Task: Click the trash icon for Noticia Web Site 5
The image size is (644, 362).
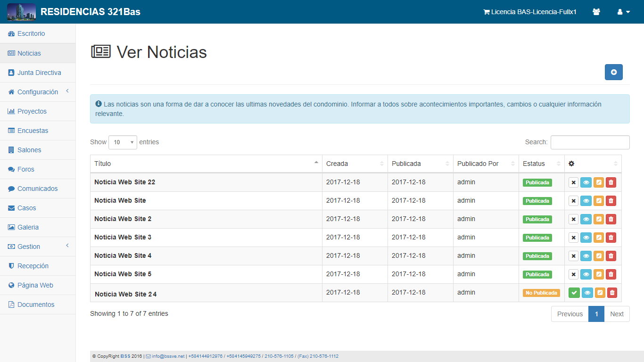Action: (x=611, y=274)
